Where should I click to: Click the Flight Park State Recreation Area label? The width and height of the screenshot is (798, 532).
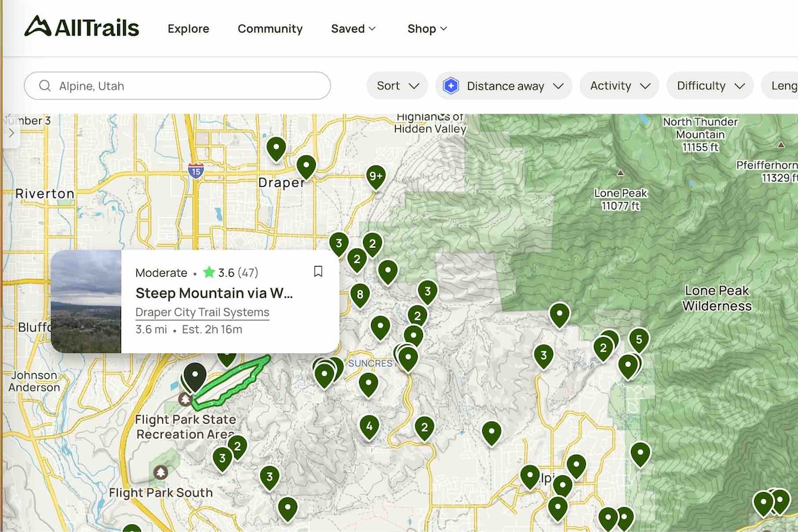point(186,427)
